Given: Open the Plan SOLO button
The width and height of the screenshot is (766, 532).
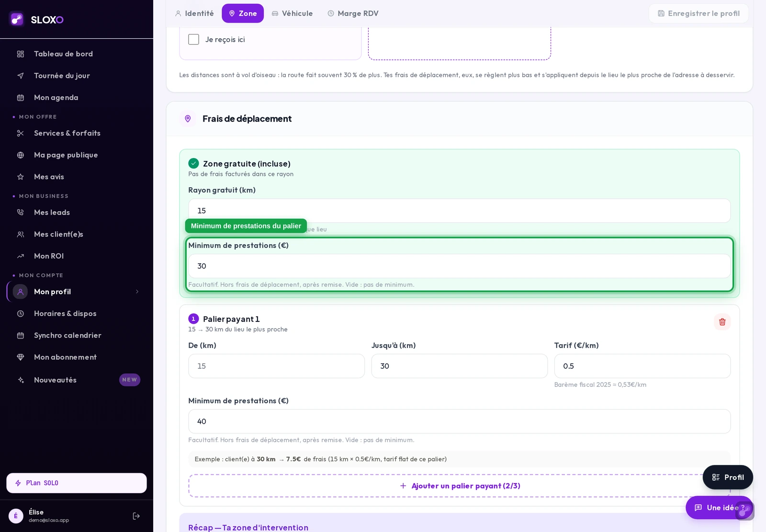Looking at the screenshot, I should 77,483.
